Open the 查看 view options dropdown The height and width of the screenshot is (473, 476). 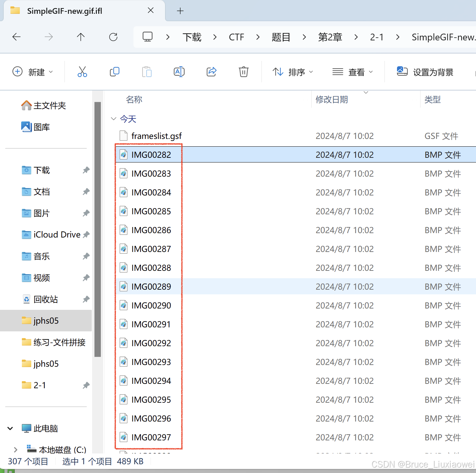(352, 72)
